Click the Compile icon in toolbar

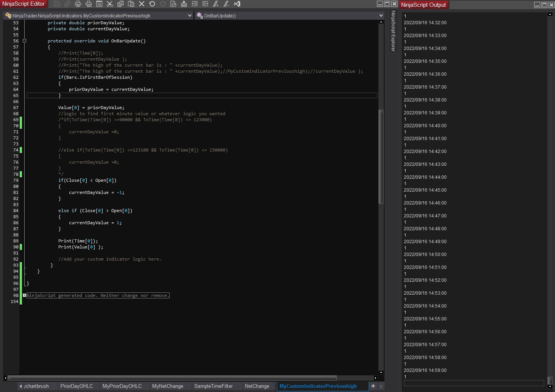(x=184, y=4)
